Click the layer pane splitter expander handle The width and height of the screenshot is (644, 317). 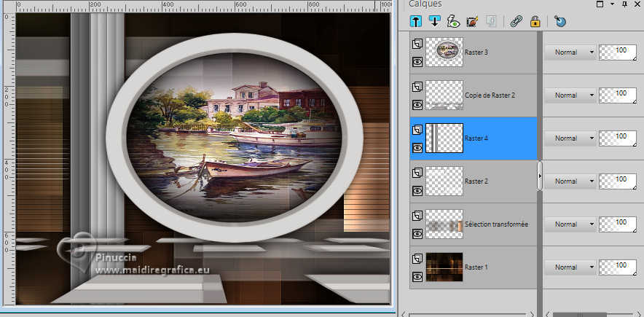click(x=540, y=176)
